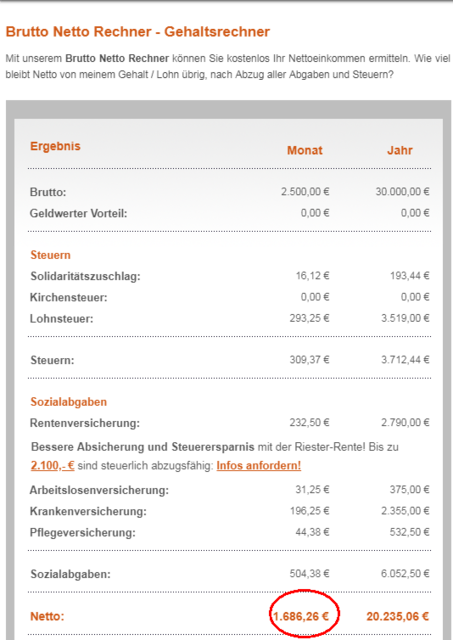Click the Sozialabgaben total 504,38 €
This screenshot has width=453, height=640.
point(309,573)
